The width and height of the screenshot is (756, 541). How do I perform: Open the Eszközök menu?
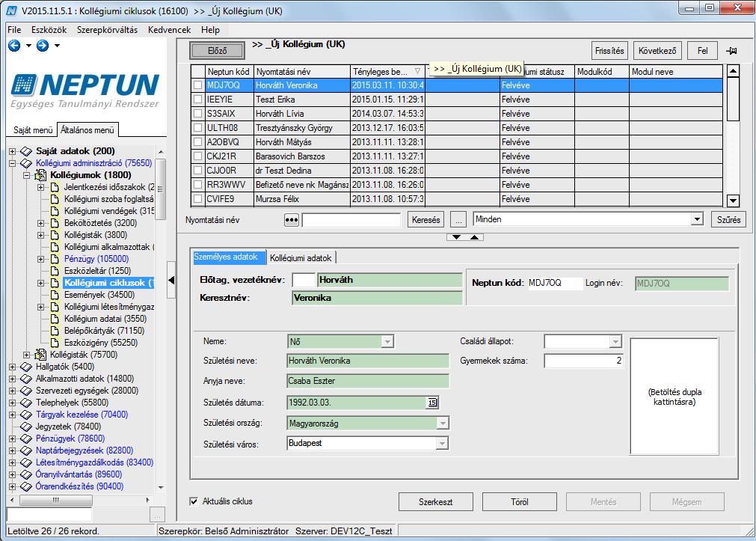click(x=49, y=30)
